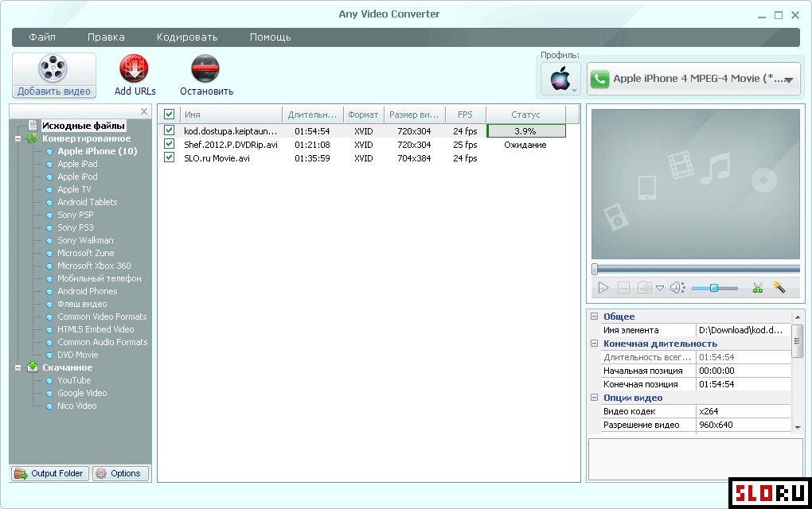Select Android Tablets in the tree
The image size is (812, 509).
tap(88, 202)
